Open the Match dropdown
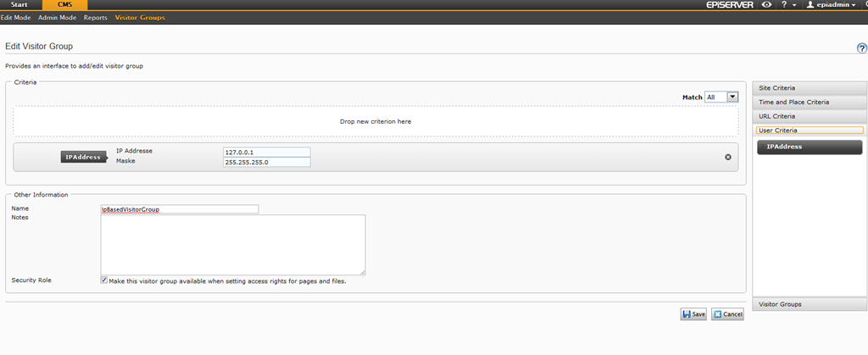Viewport: 868px width, 355px height. point(722,97)
